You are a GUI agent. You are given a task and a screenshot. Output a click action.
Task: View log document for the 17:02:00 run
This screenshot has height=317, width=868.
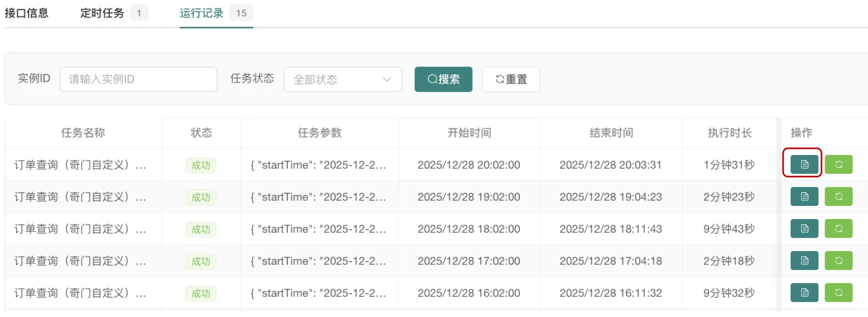click(x=804, y=260)
